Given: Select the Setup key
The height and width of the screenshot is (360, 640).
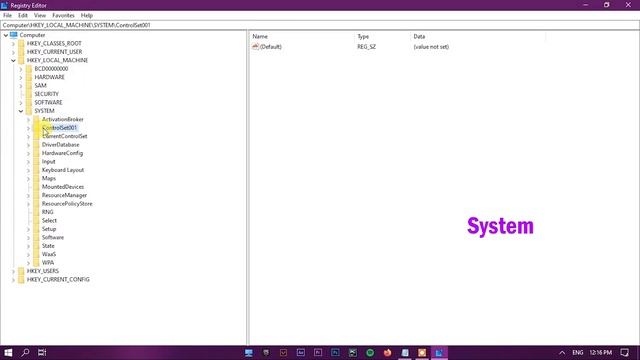Looking at the screenshot, I should (x=49, y=229).
